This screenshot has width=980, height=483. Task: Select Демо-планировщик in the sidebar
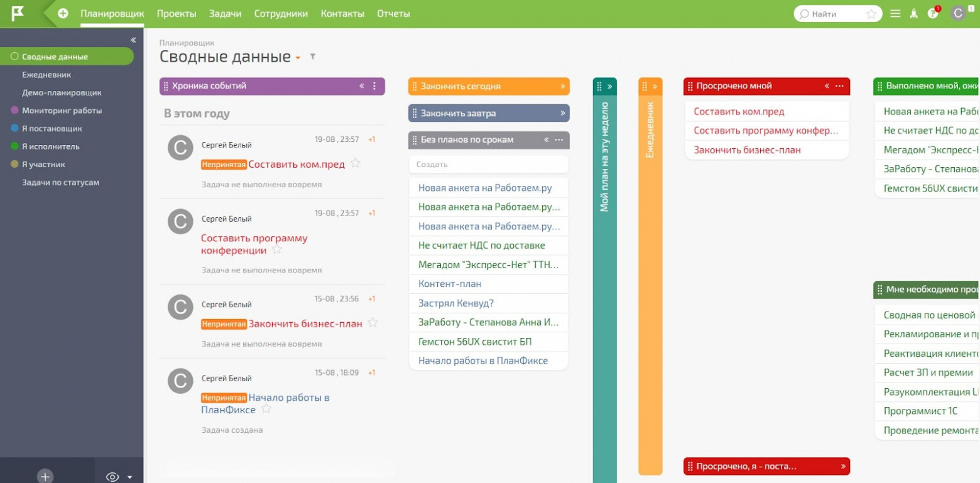(x=62, y=92)
